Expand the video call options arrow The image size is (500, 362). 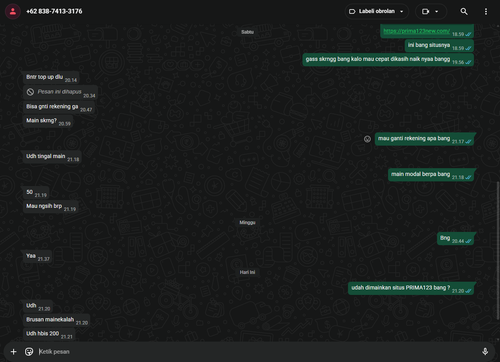click(437, 12)
